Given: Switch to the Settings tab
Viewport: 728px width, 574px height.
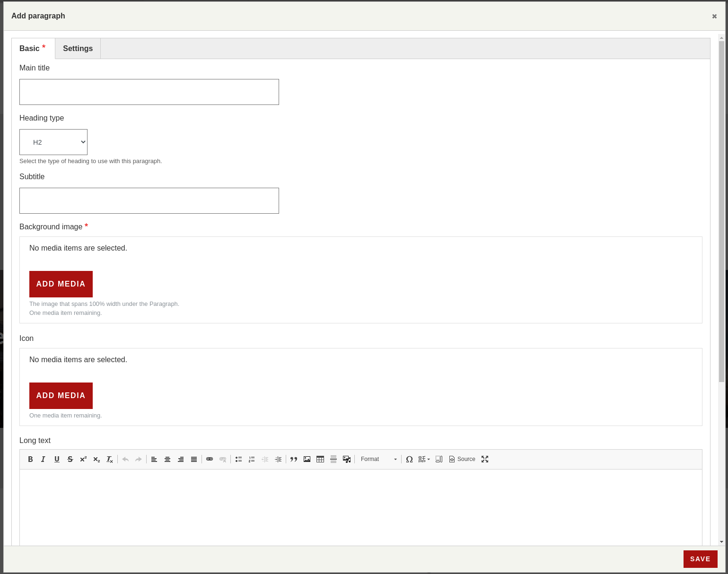Looking at the screenshot, I should (78, 48).
